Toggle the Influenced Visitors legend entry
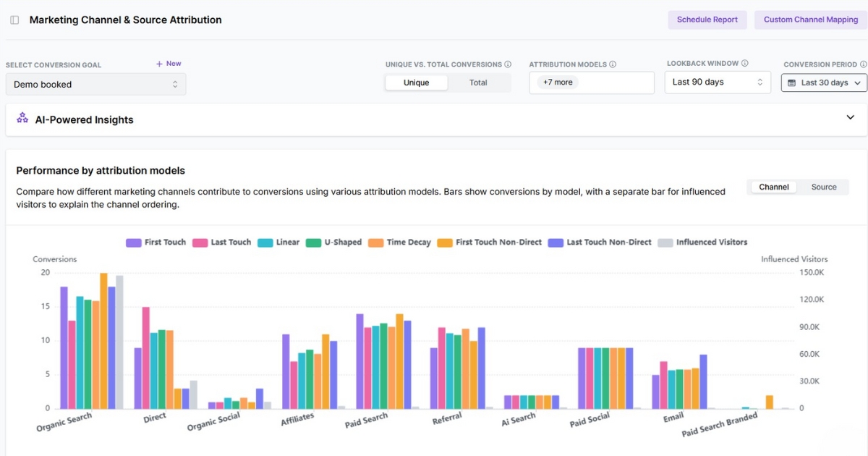Screen dimensions: 868x456 pyautogui.click(x=701, y=242)
